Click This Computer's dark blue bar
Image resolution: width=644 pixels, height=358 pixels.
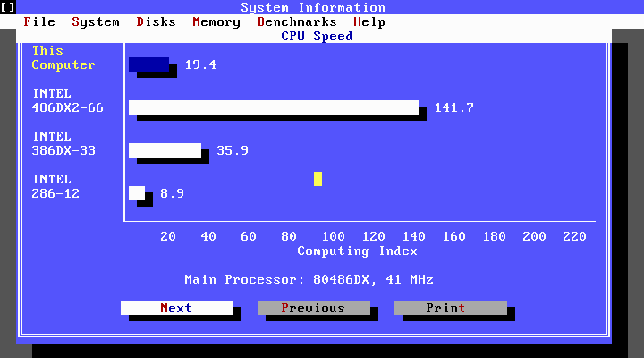(148, 64)
